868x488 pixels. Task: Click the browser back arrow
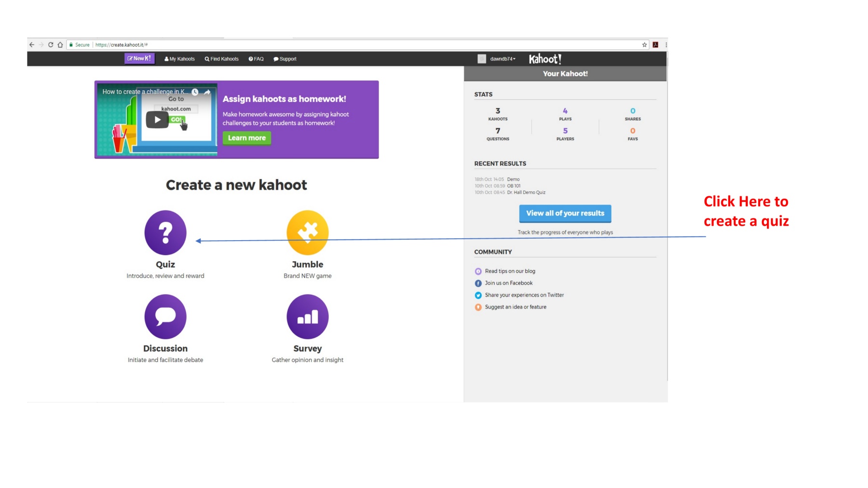[x=32, y=45]
